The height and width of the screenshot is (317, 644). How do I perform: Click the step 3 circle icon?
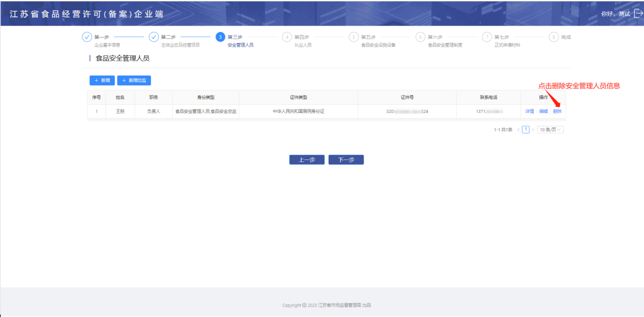click(x=220, y=37)
